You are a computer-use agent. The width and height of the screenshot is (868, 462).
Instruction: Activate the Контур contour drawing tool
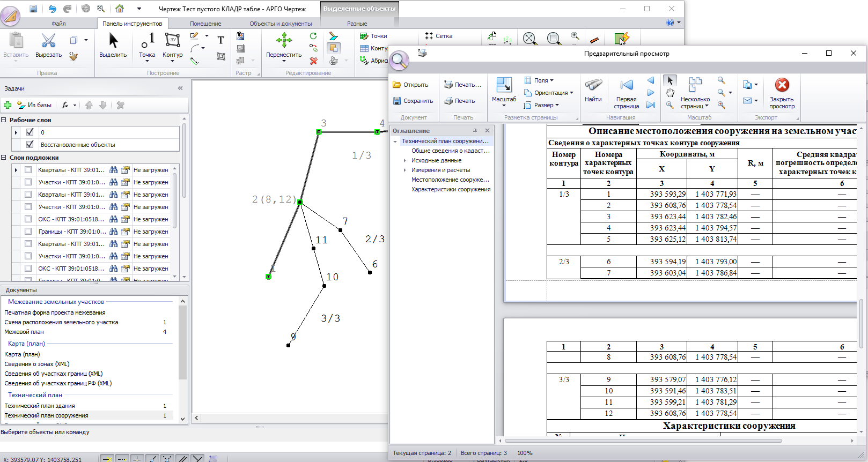tap(172, 47)
